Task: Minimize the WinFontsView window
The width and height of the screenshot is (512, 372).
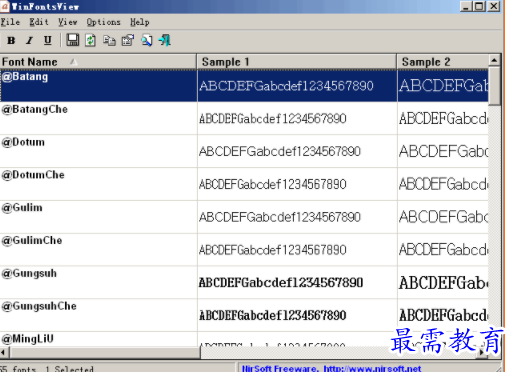Action: (466, 6)
